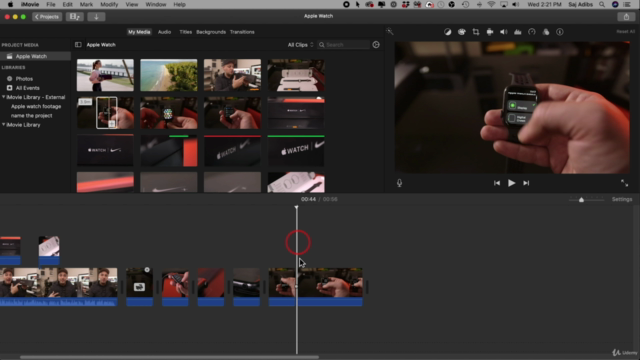
Task: Open the volume adjustment tool
Action: point(504,32)
